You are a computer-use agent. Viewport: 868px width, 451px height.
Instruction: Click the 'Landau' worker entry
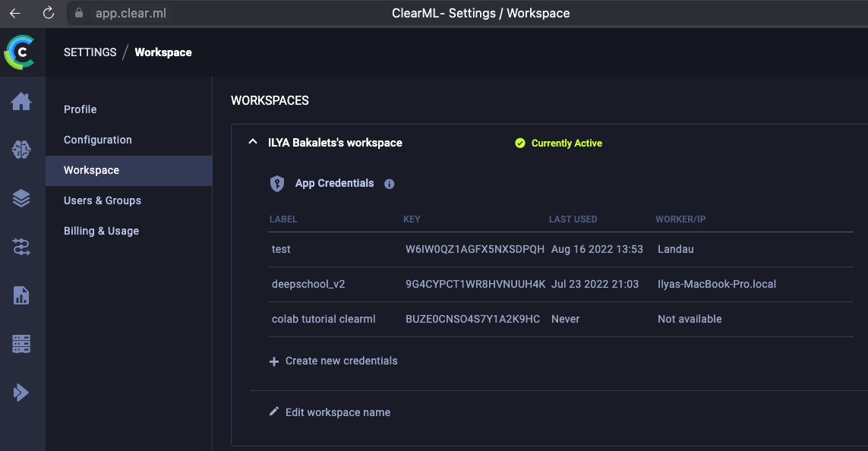pyautogui.click(x=675, y=249)
